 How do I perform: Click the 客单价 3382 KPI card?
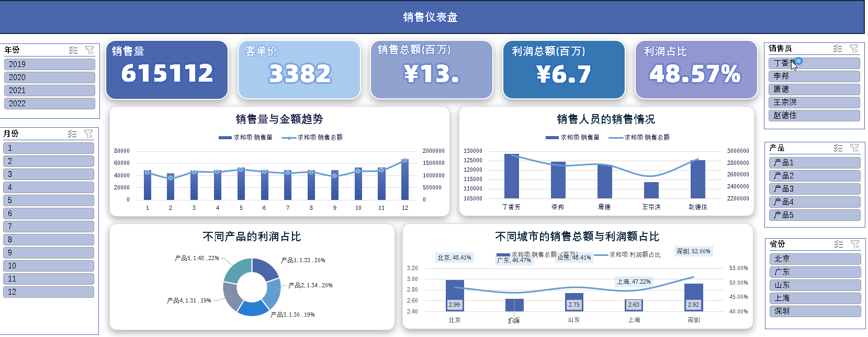click(299, 70)
